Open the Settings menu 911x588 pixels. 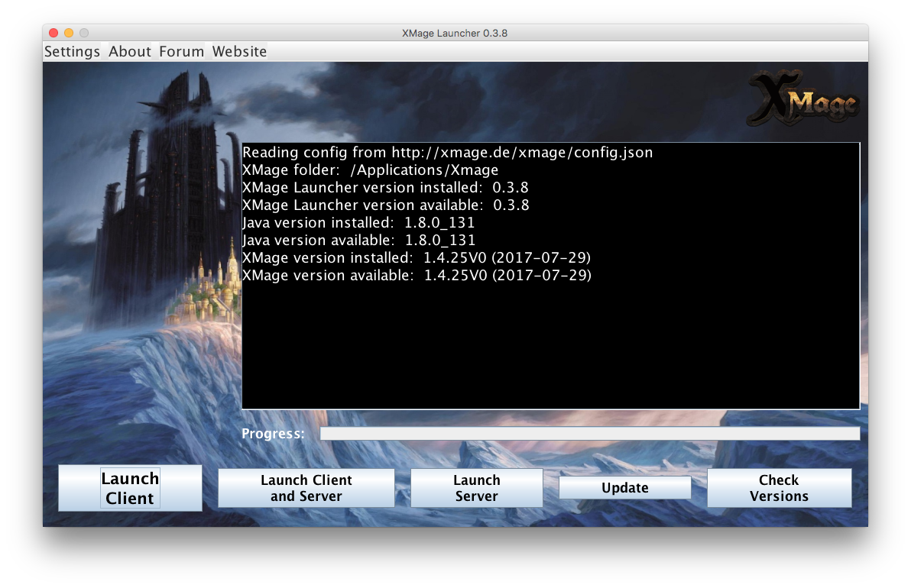pos(72,51)
